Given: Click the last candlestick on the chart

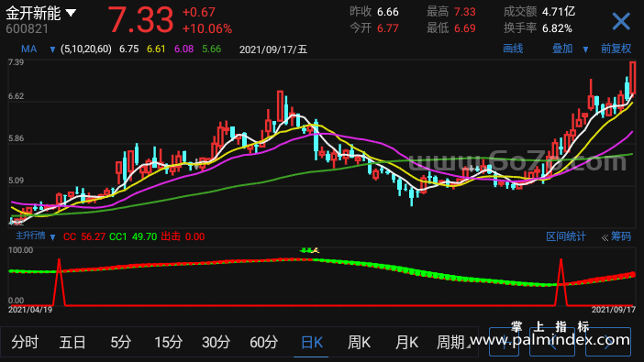Looking at the screenshot, I should click(632, 78).
